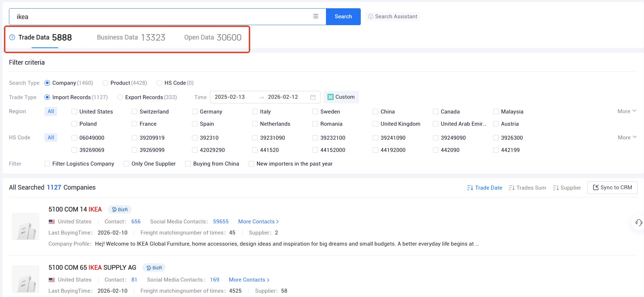Sort companies by Supplier
The width and height of the screenshot is (644, 297).
(567, 188)
